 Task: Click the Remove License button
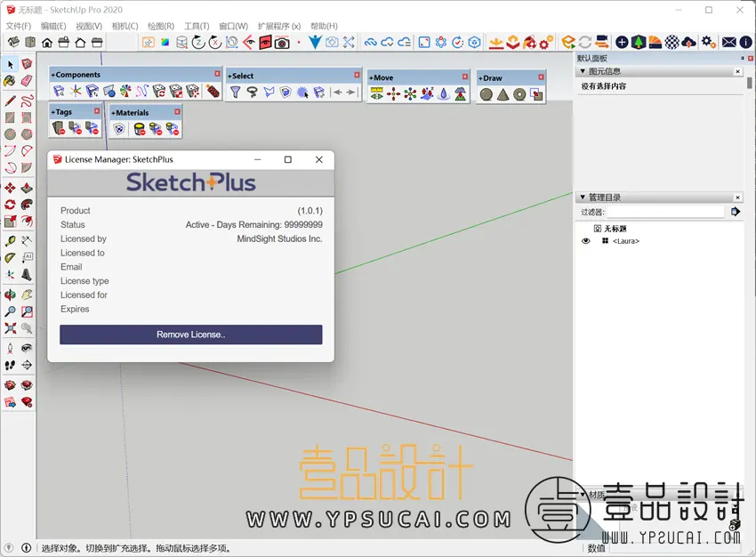(191, 335)
